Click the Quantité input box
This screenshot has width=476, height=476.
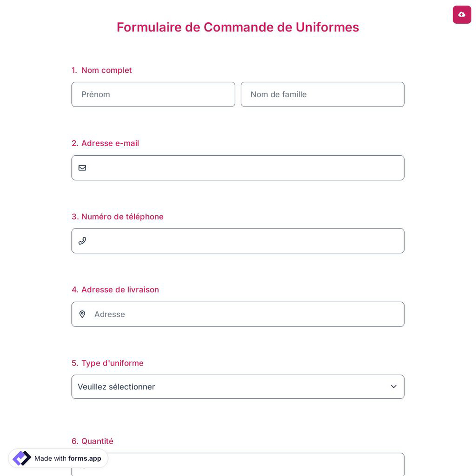[238, 465]
